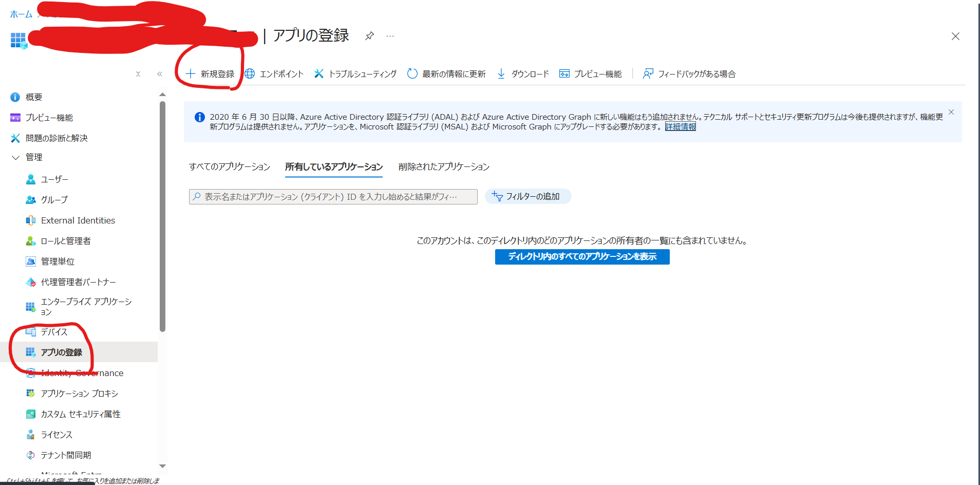This screenshot has width=980, height=485.
Task: Click the フィードバックがある場合 label
Action: click(x=697, y=74)
